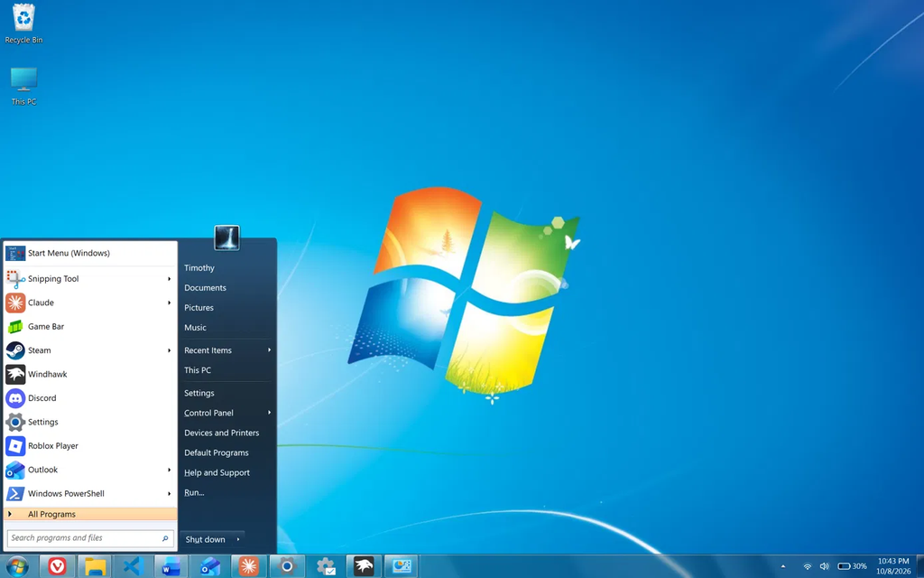Open the Outlook taskbar icon
The width and height of the screenshot is (924, 578).
209,567
